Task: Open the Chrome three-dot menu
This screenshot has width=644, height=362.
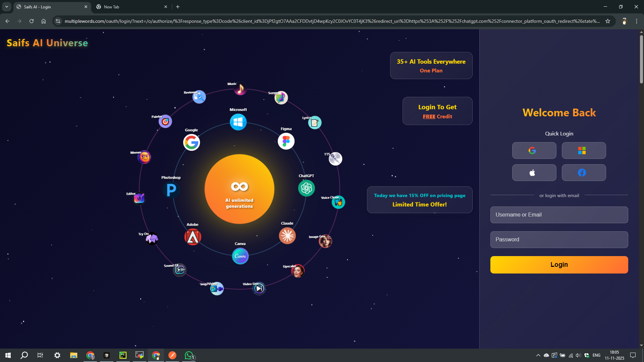Action: click(x=637, y=21)
